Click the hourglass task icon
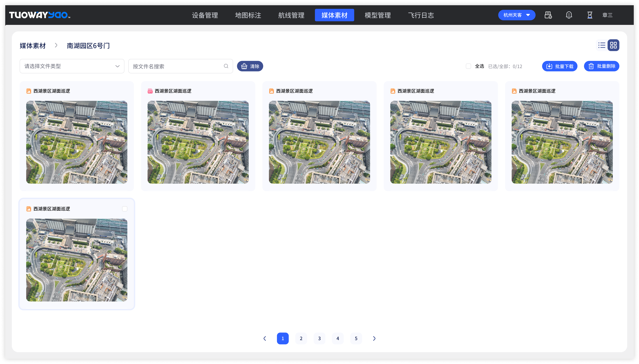 coord(590,15)
